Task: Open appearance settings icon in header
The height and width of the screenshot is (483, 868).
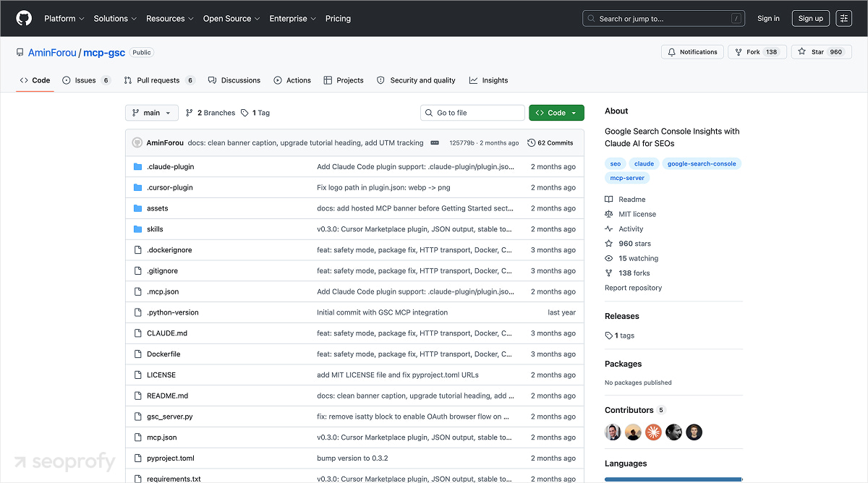Action: pos(844,19)
